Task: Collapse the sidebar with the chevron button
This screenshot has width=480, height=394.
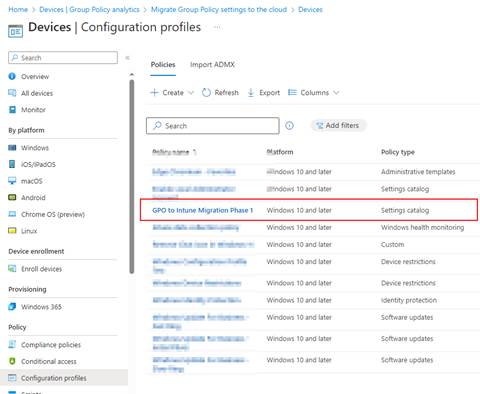Action: point(127,58)
